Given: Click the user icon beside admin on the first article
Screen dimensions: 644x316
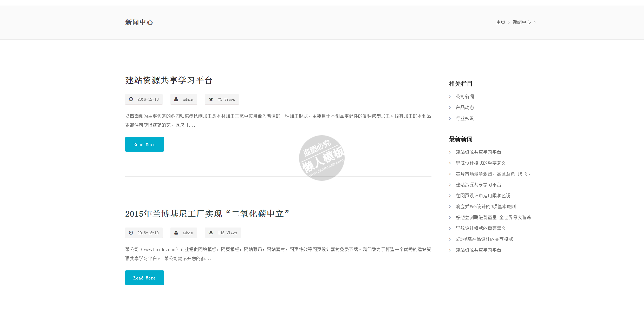Looking at the screenshot, I should tap(176, 99).
